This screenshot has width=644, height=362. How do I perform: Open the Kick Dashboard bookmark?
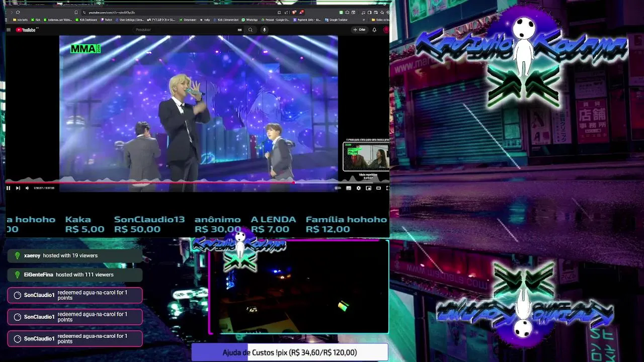pyautogui.click(x=88, y=20)
